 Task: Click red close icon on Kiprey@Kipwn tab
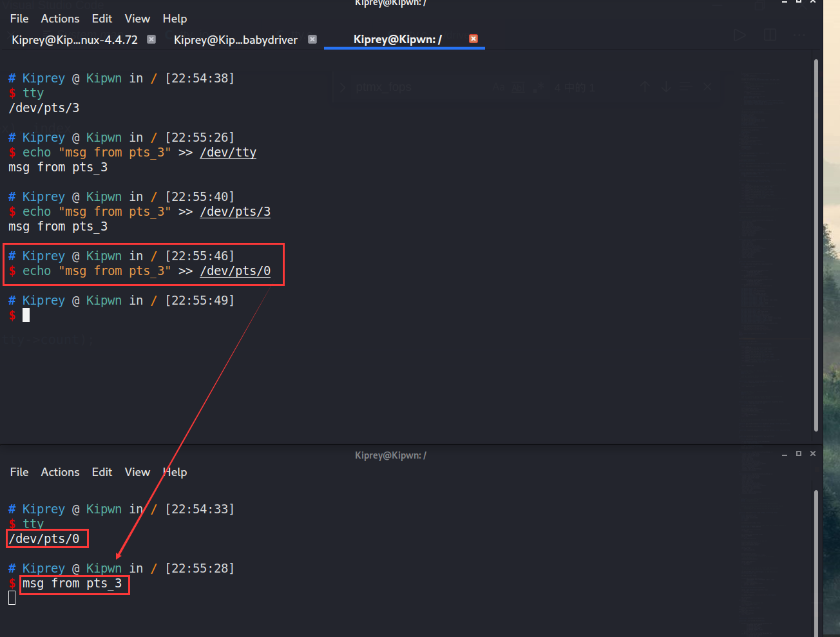(x=473, y=39)
